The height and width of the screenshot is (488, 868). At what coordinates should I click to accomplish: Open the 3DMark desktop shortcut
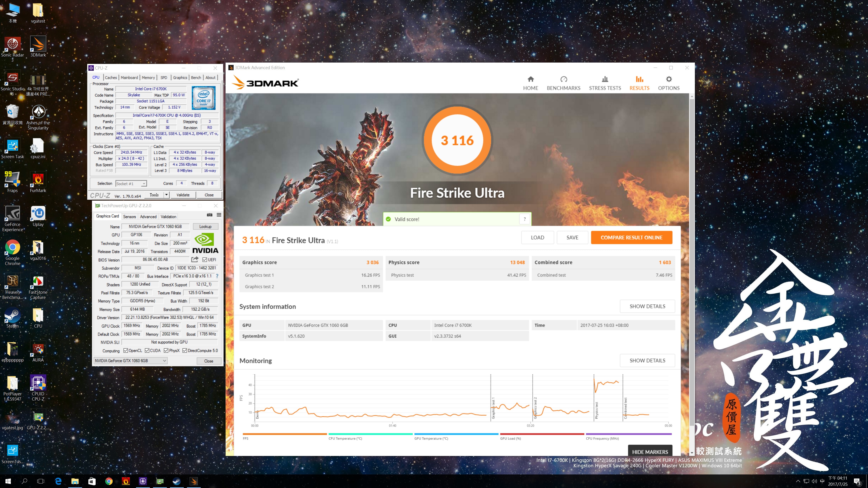pos(38,47)
